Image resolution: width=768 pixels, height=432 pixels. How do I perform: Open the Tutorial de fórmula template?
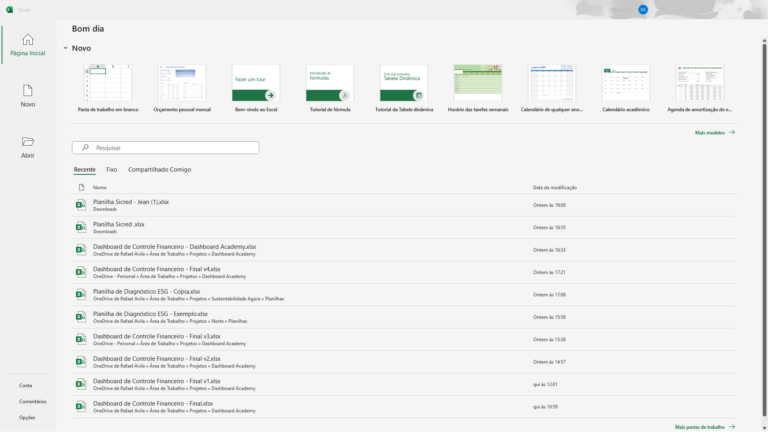(330, 88)
